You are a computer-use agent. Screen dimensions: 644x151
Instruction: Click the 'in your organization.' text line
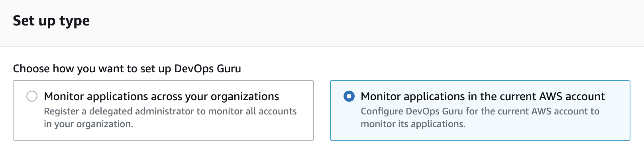point(88,124)
